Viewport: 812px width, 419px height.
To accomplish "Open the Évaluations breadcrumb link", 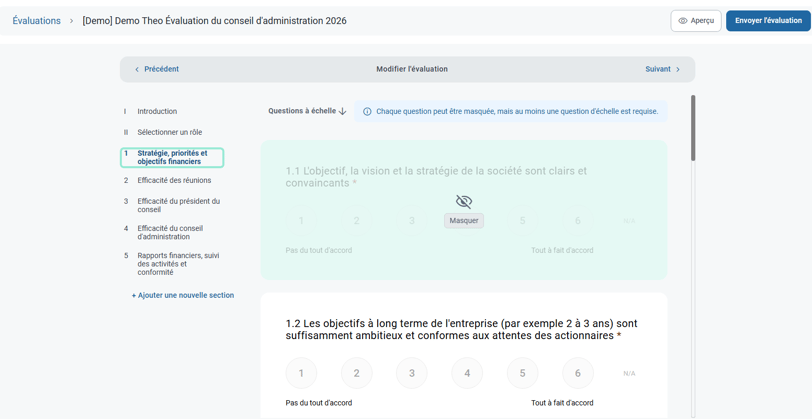I will pos(37,21).
